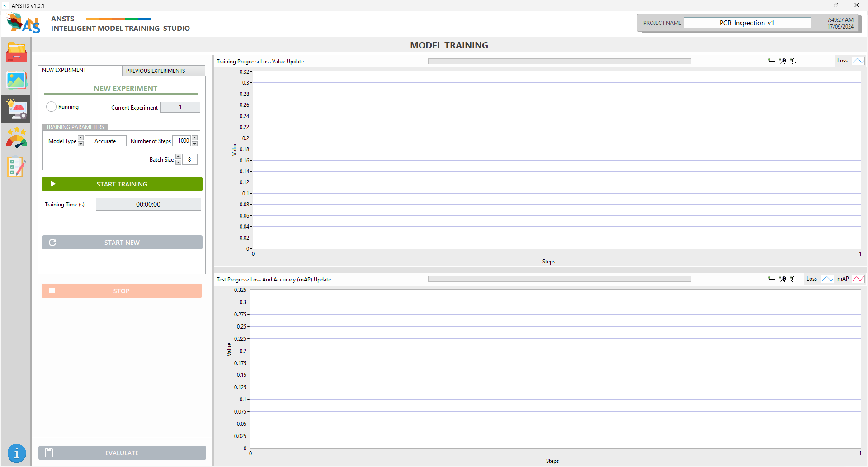Click Training Time display field
This screenshot has width=868, height=467.
pyautogui.click(x=148, y=205)
